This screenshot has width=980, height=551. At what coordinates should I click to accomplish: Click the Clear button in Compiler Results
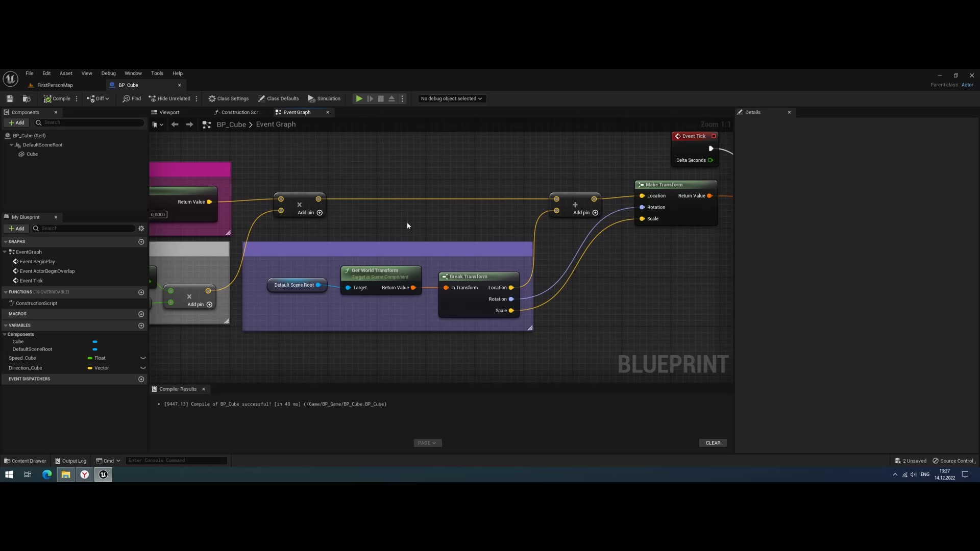point(713,443)
